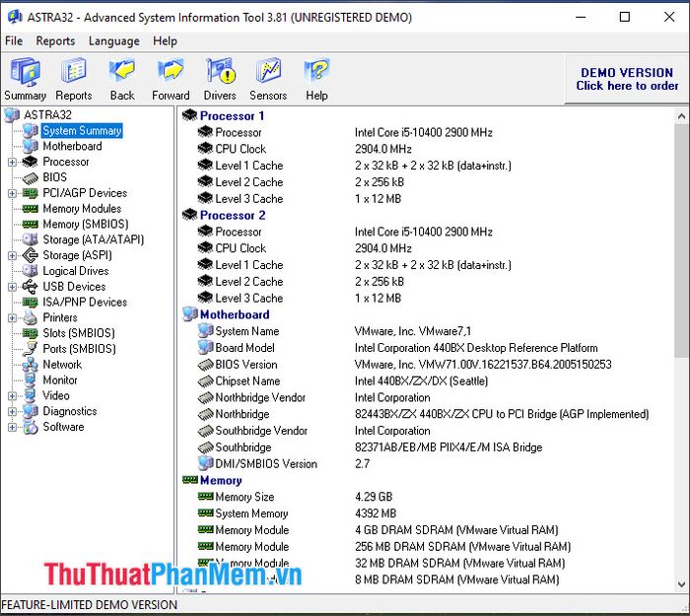Screen dimensions: 690x616
Task: Select the ASTRA32 root node icon
Action: click(12, 115)
